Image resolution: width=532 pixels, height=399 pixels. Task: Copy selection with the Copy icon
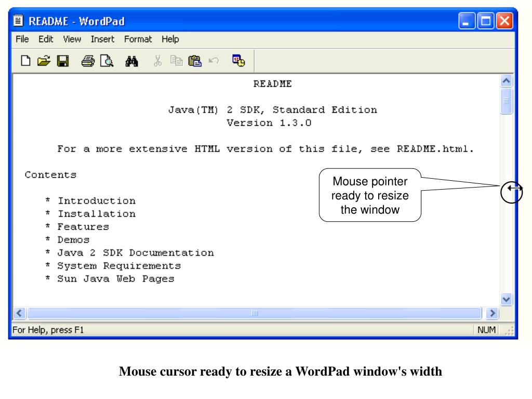coord(177,61)
